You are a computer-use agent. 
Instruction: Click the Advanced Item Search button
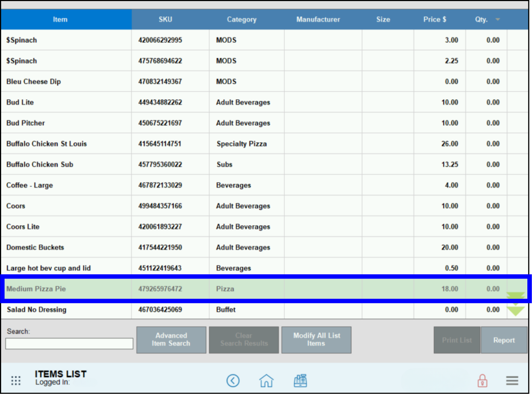click(x=171, y=340)
